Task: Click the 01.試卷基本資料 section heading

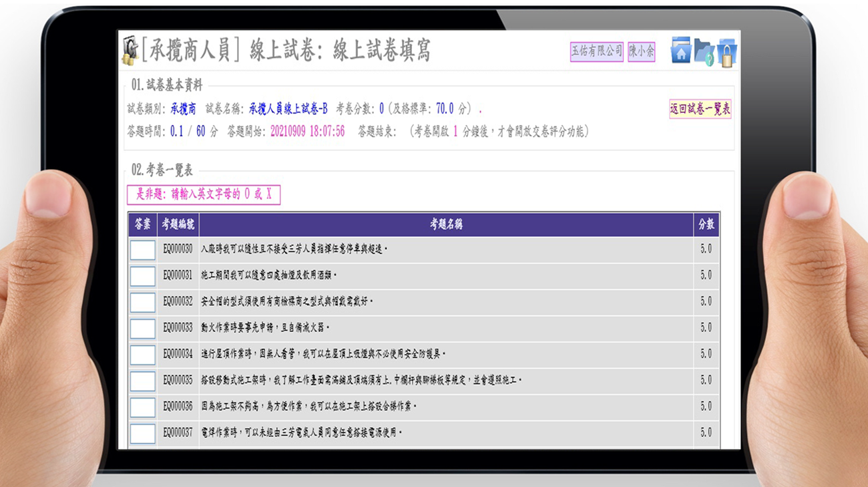Action: [167, 86]
